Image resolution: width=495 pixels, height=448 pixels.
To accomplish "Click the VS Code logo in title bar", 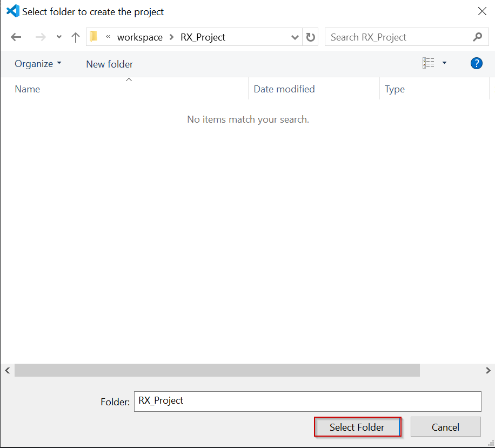I will point(13,11).
